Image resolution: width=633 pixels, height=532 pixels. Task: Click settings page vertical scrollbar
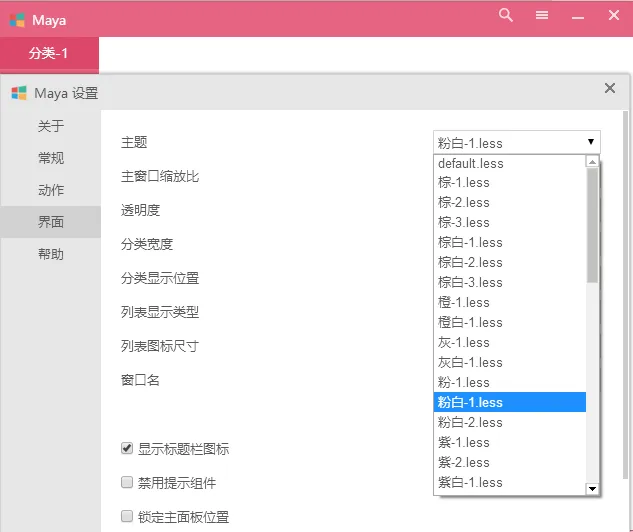tap(626, 295)
